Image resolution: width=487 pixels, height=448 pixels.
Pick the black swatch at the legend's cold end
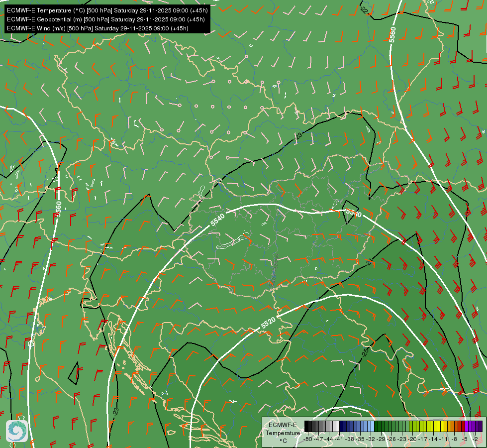(306, 427)
